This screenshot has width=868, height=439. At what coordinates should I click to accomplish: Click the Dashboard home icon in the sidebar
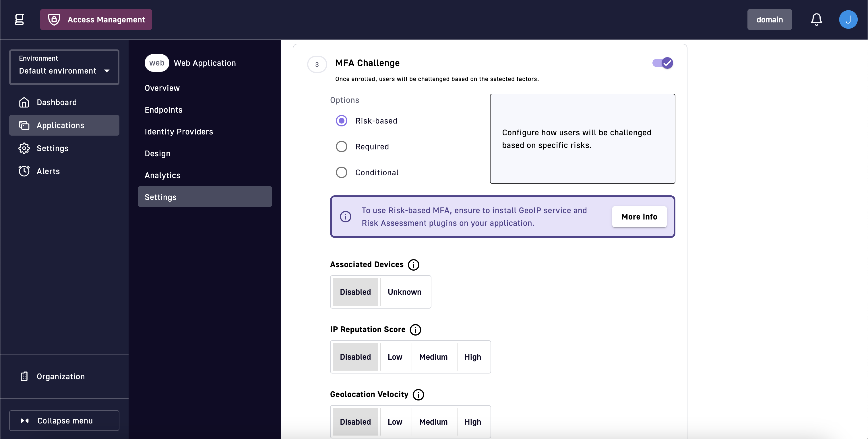[24, 102]
